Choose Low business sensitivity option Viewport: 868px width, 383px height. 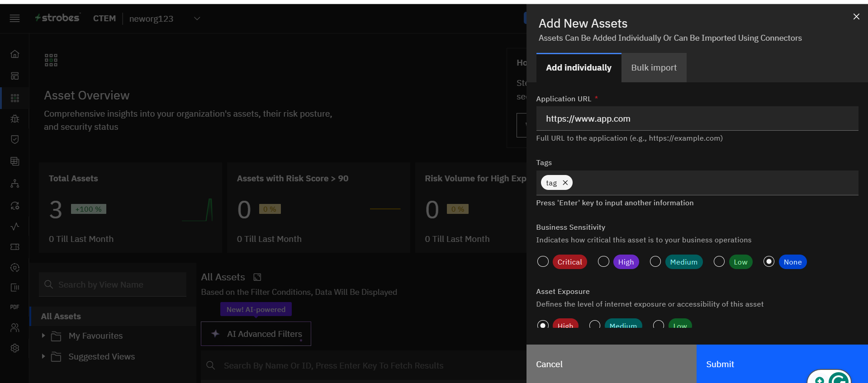[x=719, y=262]
